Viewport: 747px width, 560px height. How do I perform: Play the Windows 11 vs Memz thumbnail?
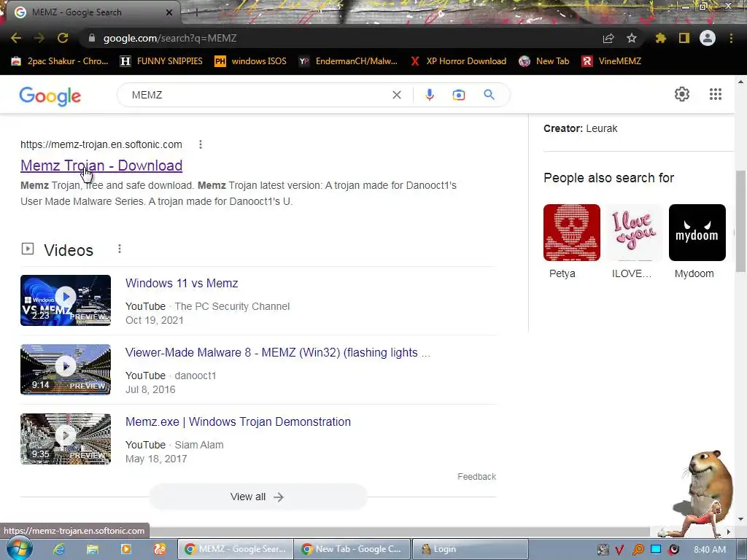pyautogui.click(x=66, y=300)
